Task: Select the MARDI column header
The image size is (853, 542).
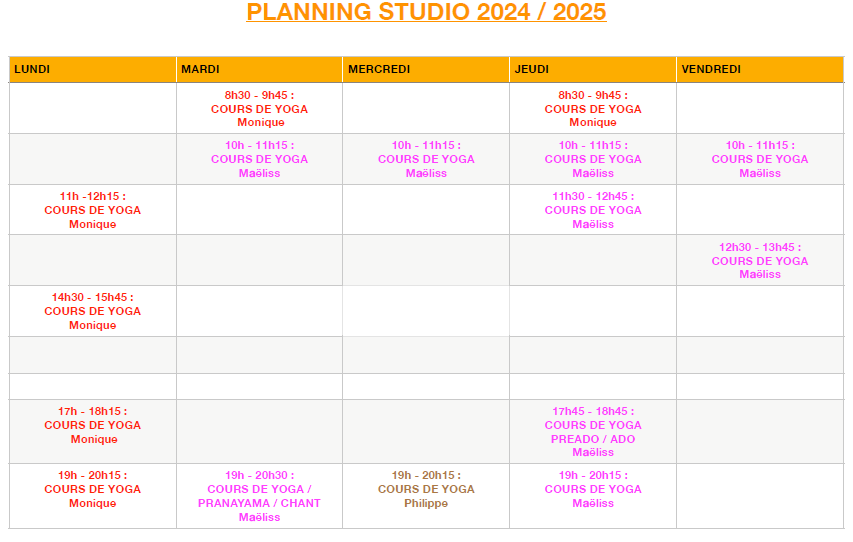Action: [x=259, y=69]
